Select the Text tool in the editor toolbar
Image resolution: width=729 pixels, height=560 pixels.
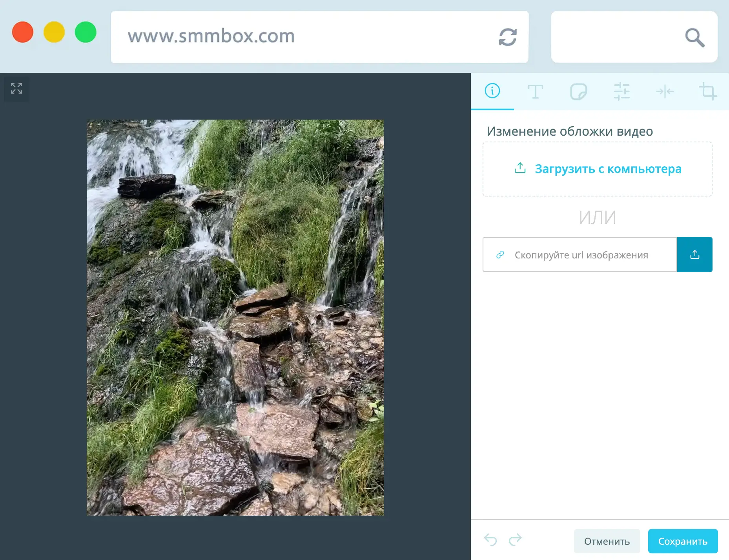point(536,91)
